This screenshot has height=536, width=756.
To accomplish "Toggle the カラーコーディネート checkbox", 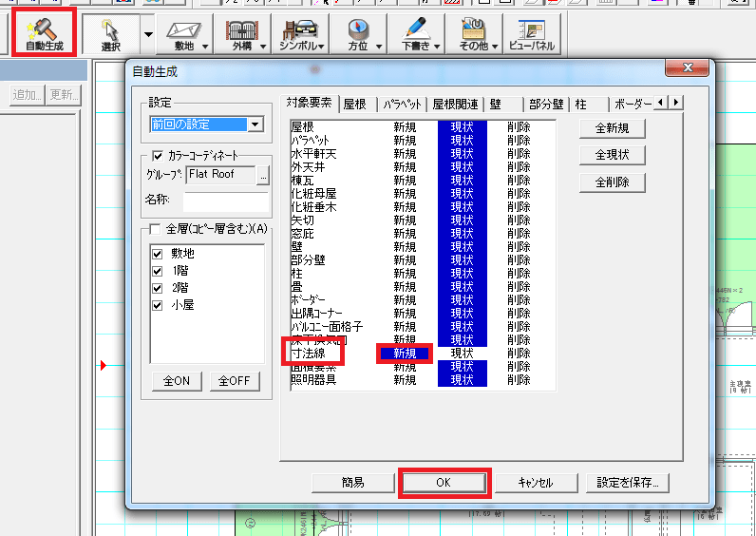I will coord(160,156).
